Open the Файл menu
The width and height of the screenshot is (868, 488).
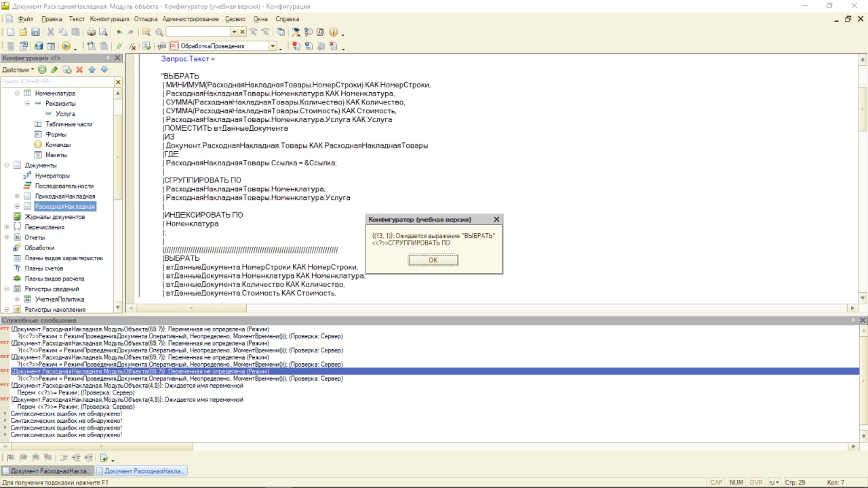pos(26,19)
